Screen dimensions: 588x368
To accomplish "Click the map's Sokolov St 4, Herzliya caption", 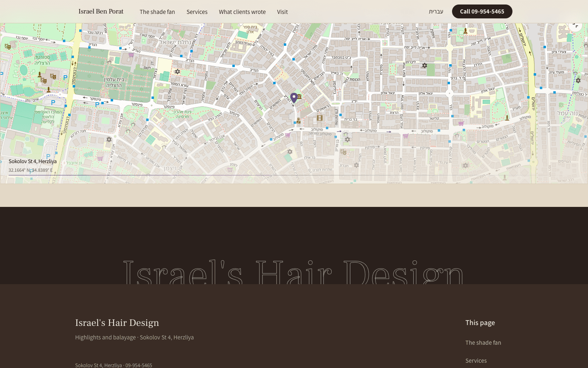I will (33, 161).
